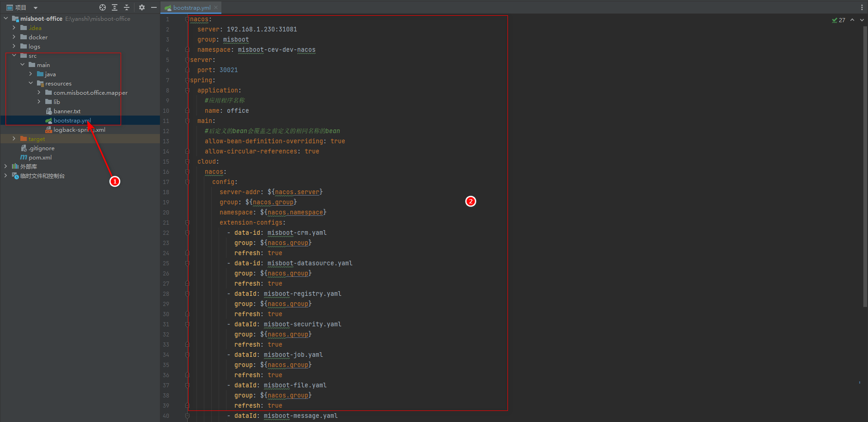Click the java source folder icon

click(x=40, y=74)
